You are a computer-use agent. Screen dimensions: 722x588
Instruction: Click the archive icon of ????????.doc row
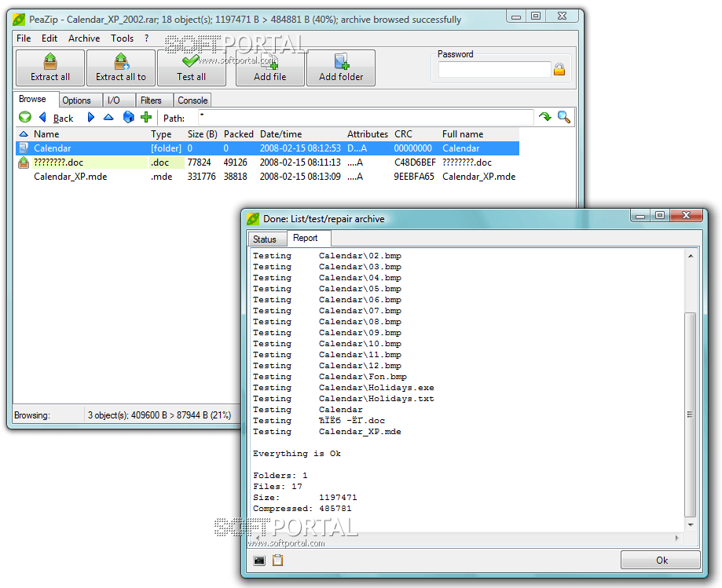pos(24,163)
